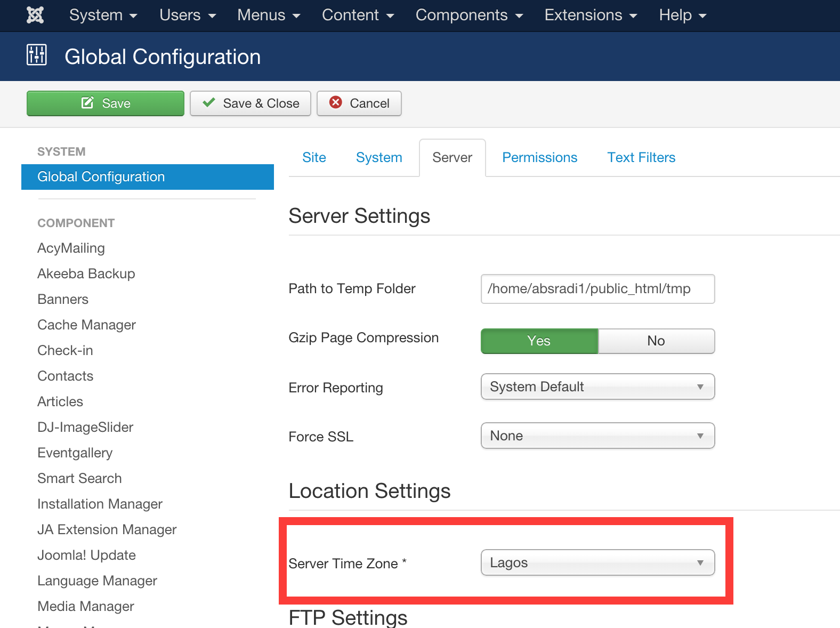Open the Components menu
840x628 pixels.
tap(469, 15)
